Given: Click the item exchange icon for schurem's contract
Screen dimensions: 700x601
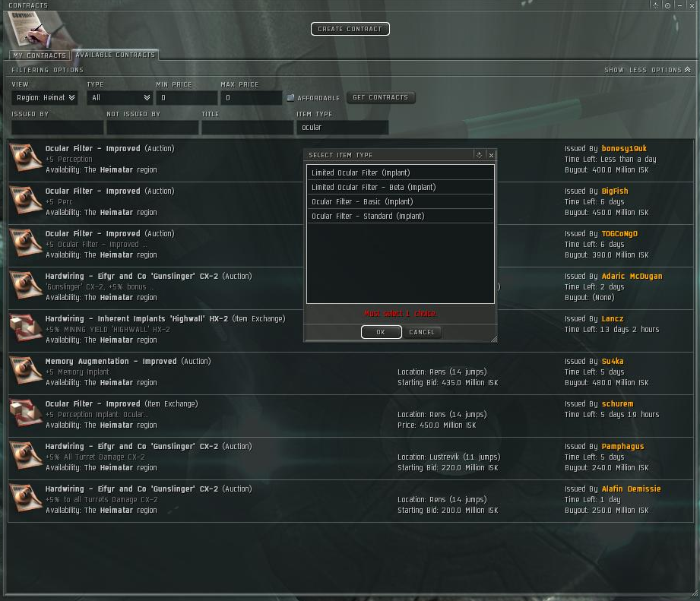Looking at the screenshot, I should 26,413.
